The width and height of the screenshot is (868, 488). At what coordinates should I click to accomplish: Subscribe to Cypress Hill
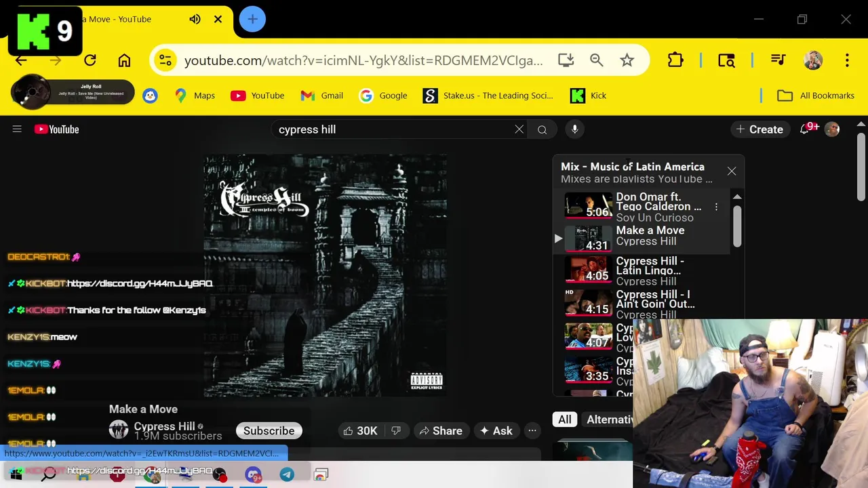269,431
